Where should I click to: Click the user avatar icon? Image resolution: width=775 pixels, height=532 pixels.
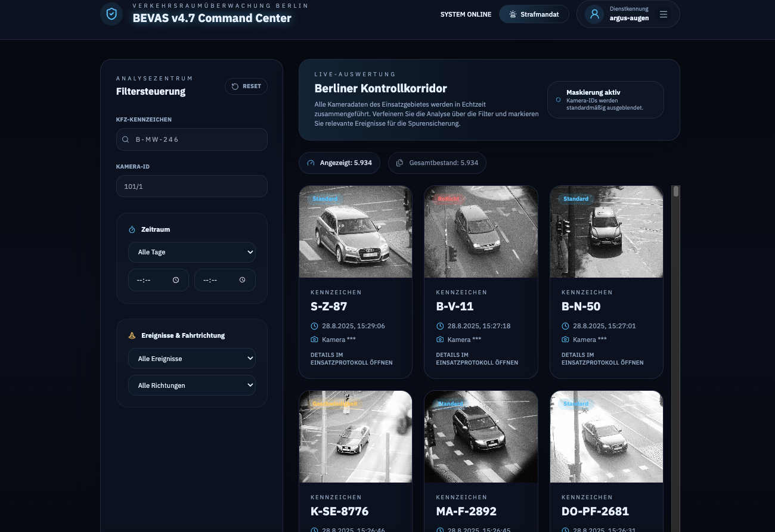click(594, 14)
